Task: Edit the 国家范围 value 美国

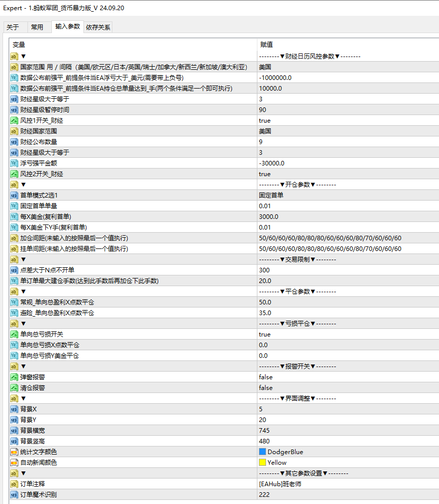Action: coord(265,67)
